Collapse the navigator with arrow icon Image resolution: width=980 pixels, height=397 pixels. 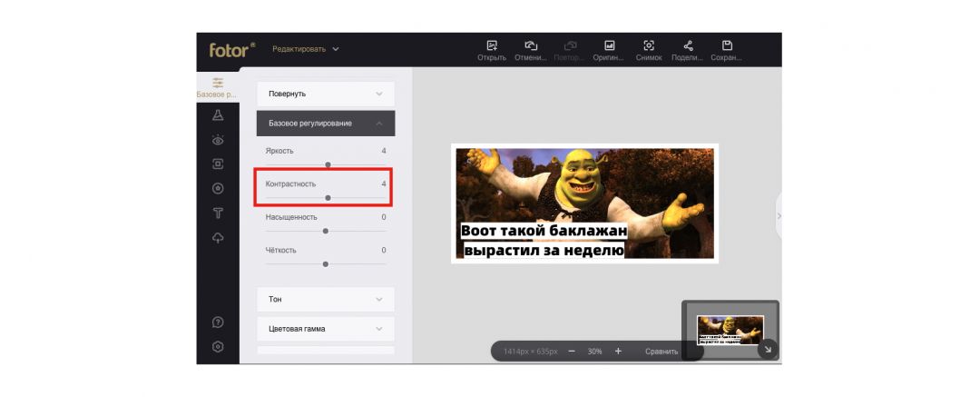tap(769, 350)
